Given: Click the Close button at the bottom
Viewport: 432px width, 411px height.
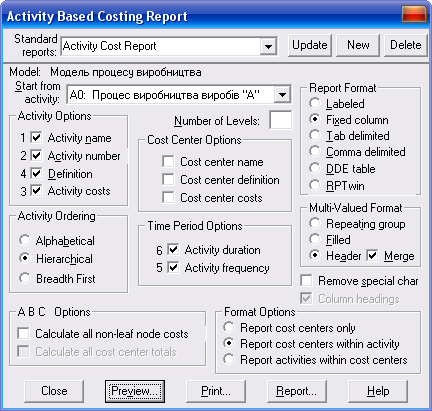Looking at the screenshot, I should click(x=54, y=391).
